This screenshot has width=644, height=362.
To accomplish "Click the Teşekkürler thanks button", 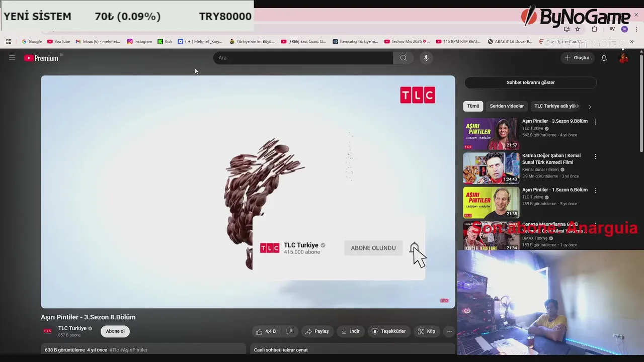I will (389, 331).
